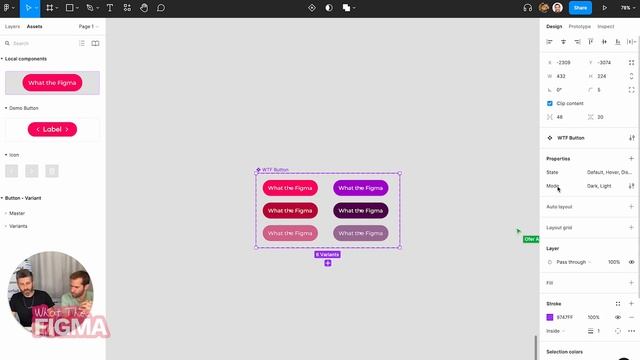Select the Hand tool

click(144, 8)
